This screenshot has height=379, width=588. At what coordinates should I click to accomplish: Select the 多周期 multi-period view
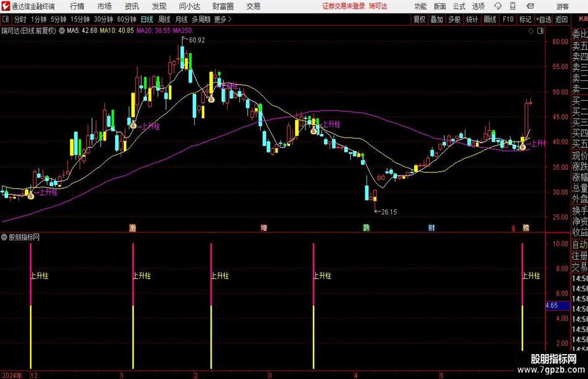[201, 19]
